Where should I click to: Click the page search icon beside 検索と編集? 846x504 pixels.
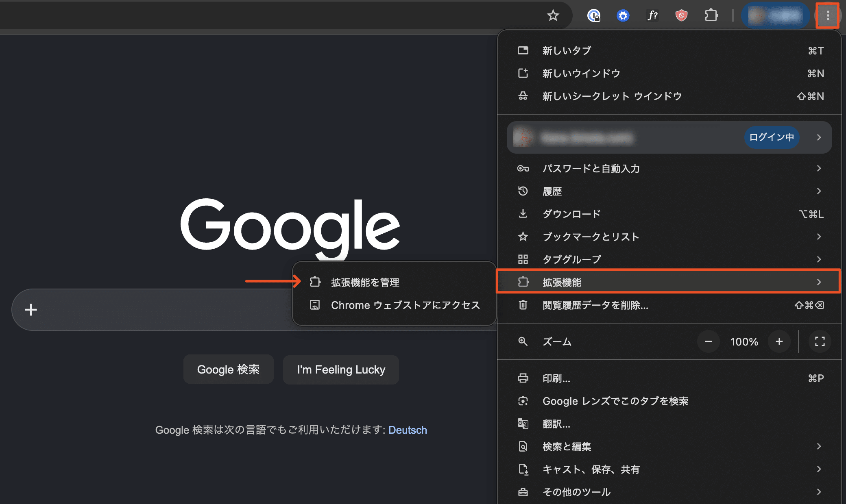[x=523, y=447]
